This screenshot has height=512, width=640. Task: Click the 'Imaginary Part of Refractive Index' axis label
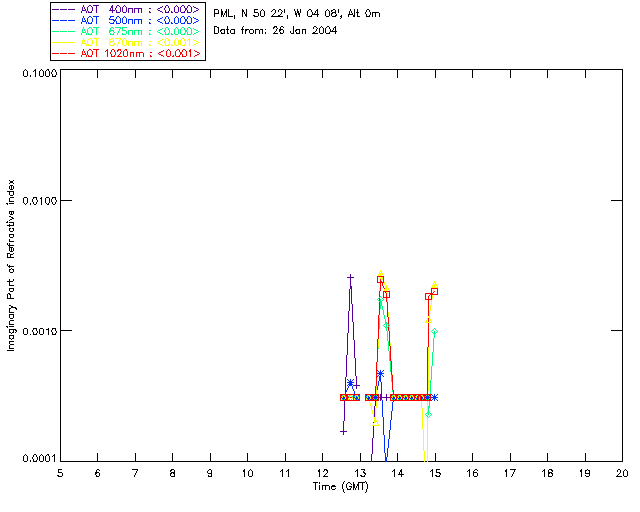pyautogui.click(x=11, y=265)
